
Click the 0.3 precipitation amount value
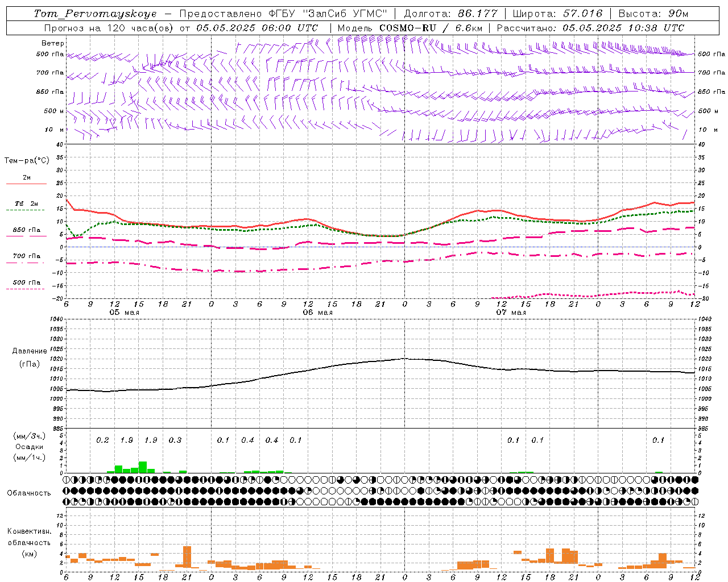pos(175,440)
